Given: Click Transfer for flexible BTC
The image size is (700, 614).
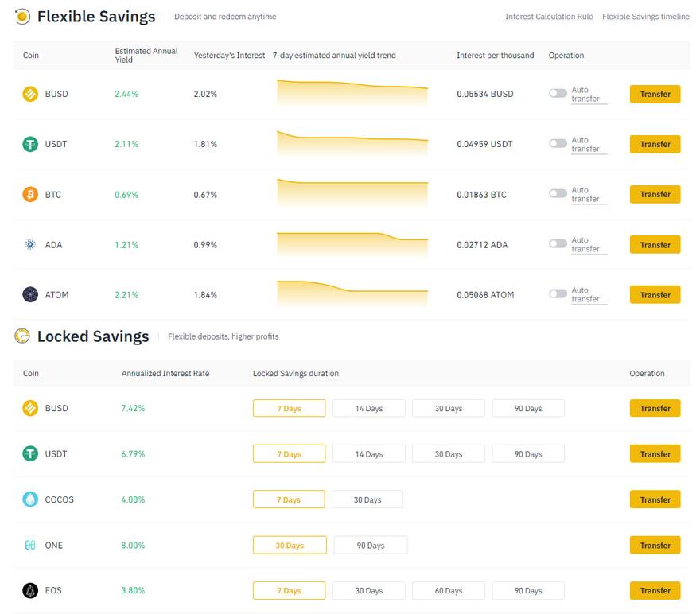Looking at the screenshot, I should point(655,194).
